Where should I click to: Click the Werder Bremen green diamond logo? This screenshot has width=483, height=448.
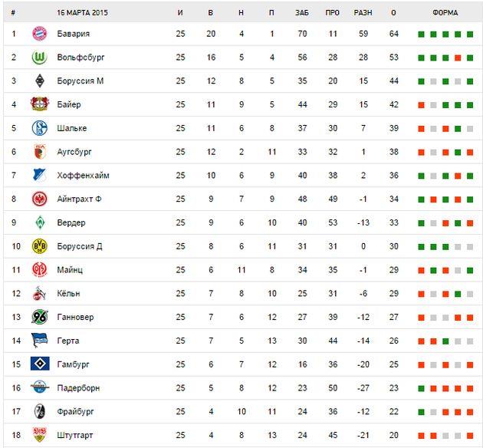pos(39,222)
